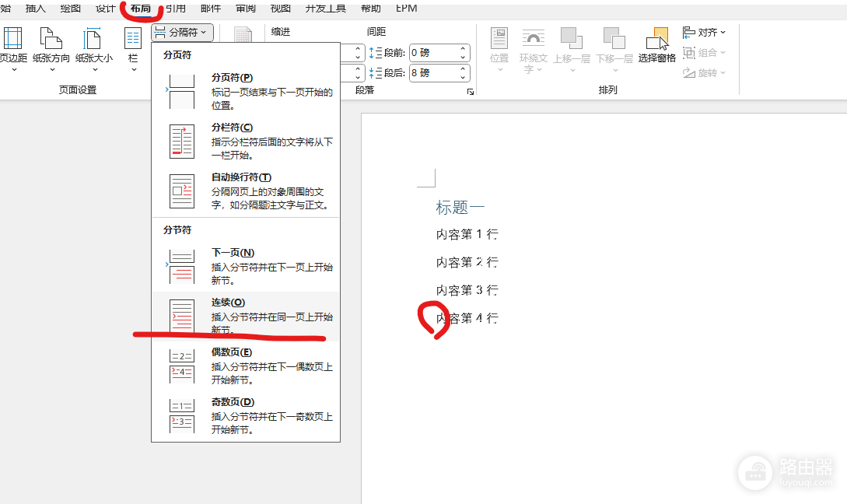
Task: Switch to the 绘图 draw tab
Action: [70, 8]
